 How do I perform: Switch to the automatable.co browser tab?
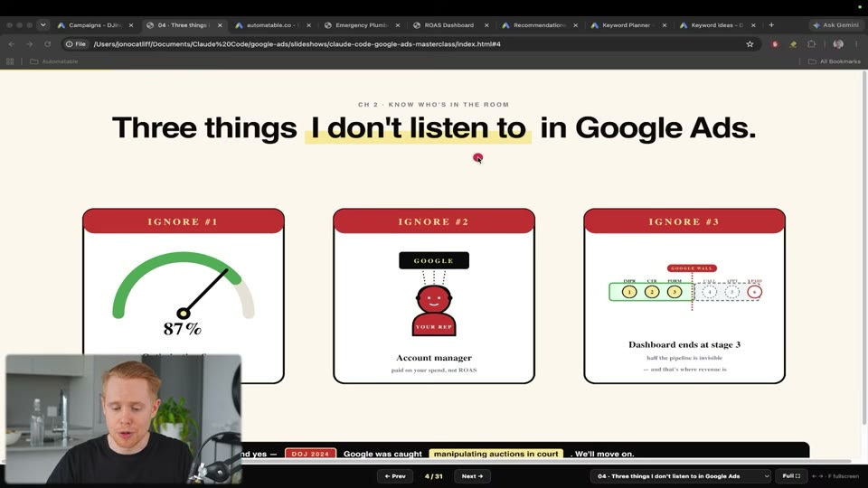coord(272,25)
